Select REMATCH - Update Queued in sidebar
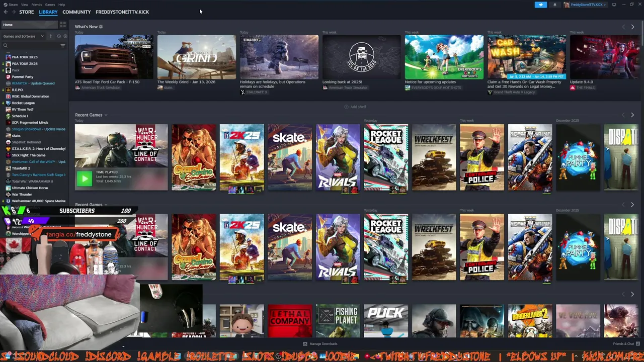This screenshot has width=644, height=362. click(x=33, y=83)
